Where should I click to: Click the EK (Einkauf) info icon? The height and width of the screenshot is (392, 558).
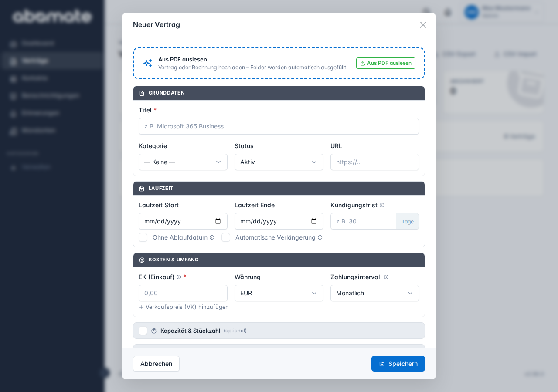179,277
